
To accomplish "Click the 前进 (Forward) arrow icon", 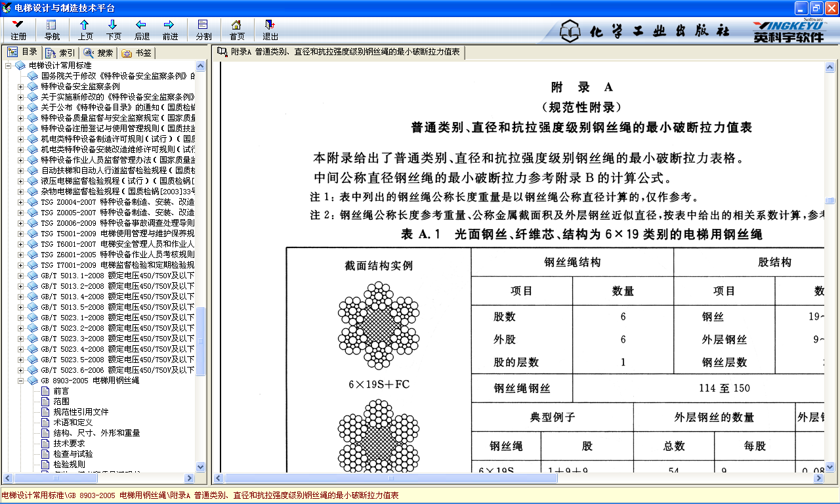I will click(x=170, y=30).
